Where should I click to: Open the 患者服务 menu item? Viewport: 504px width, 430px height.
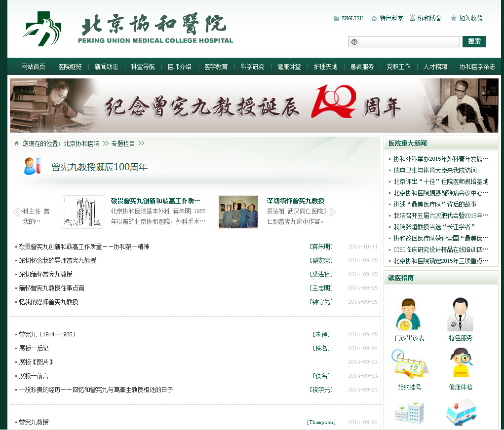pos(362,67)
